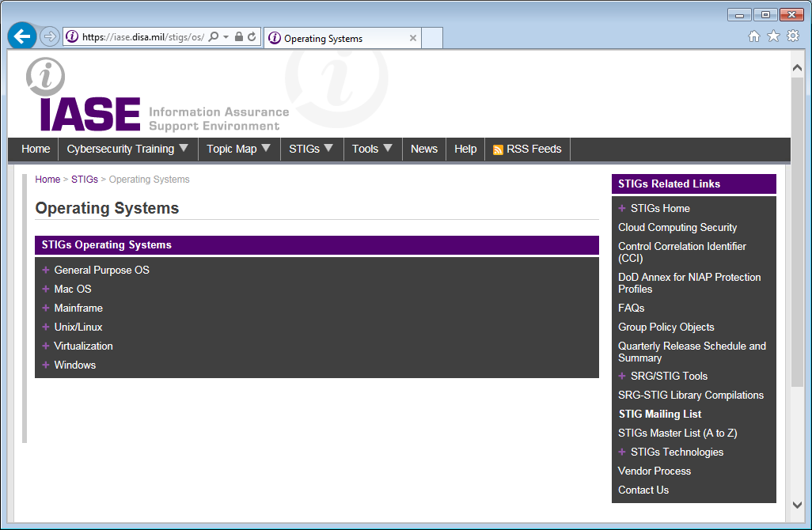
Task: Close the Operating Systems tab
Action: click(x=413, y=38)
